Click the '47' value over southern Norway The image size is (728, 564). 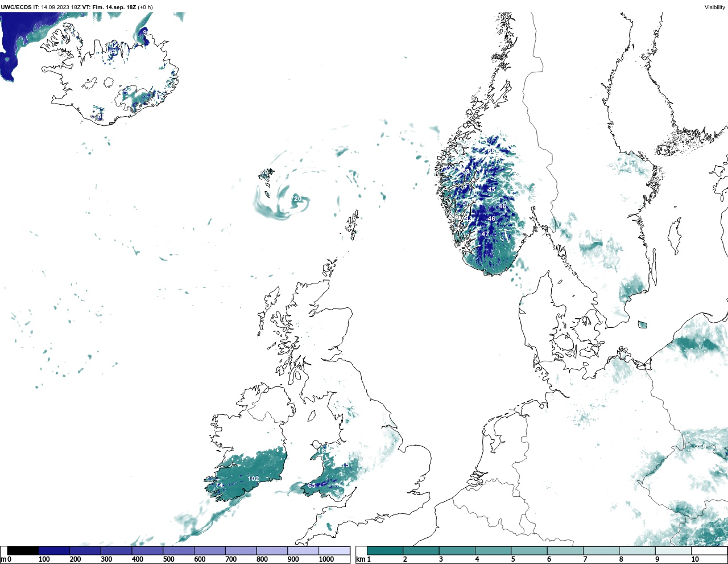pyautogui.click(x=485, y=234)
